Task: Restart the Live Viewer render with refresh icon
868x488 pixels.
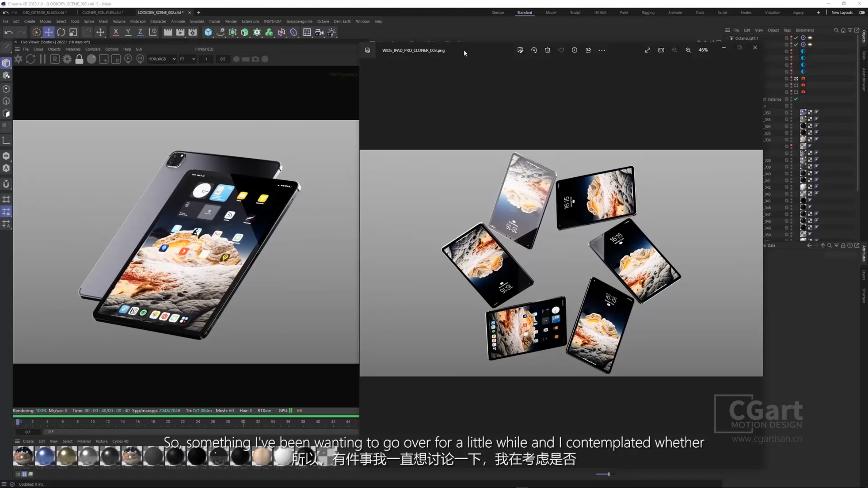Action: pos(31,59)
